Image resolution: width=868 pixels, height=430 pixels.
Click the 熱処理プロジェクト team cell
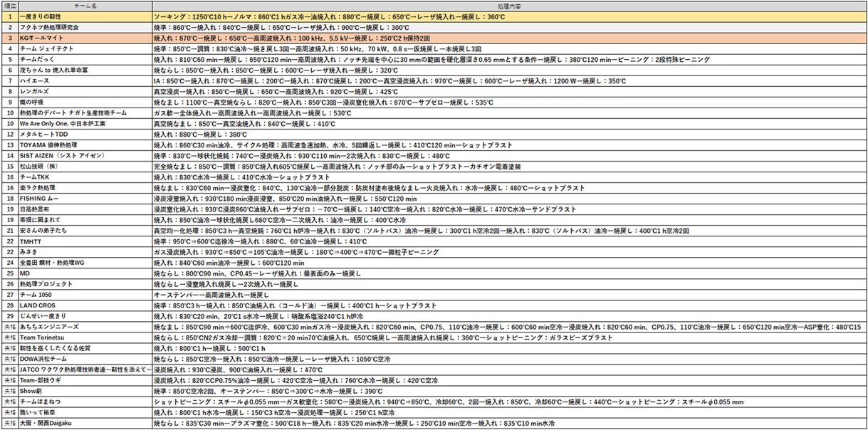point(85,284)
